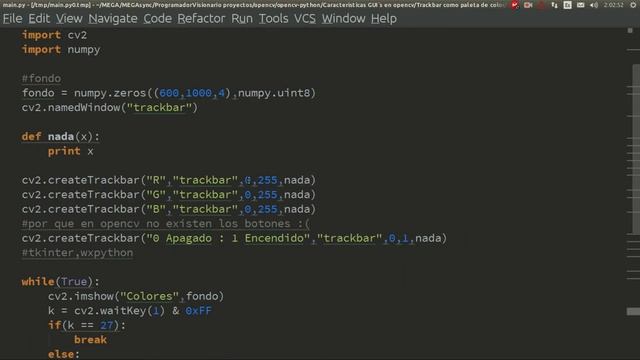The width and height of the screenshot is (640, 360).
Task: Click the createTrackbar("G") line
Action: pos(169,195)
